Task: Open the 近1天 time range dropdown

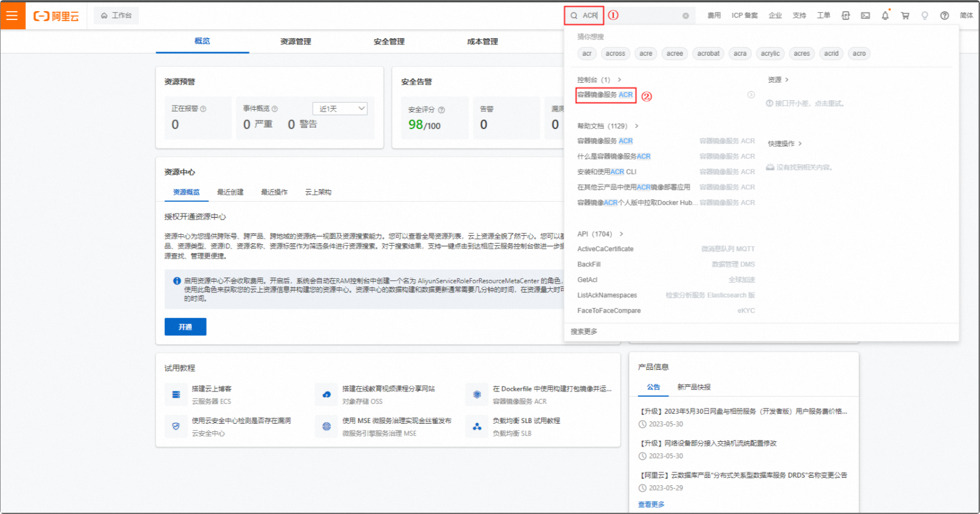Action: coord(340,109)
